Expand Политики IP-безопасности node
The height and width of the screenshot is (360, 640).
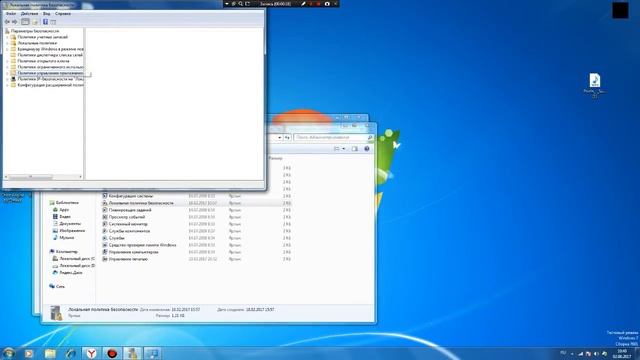[7, 79]
